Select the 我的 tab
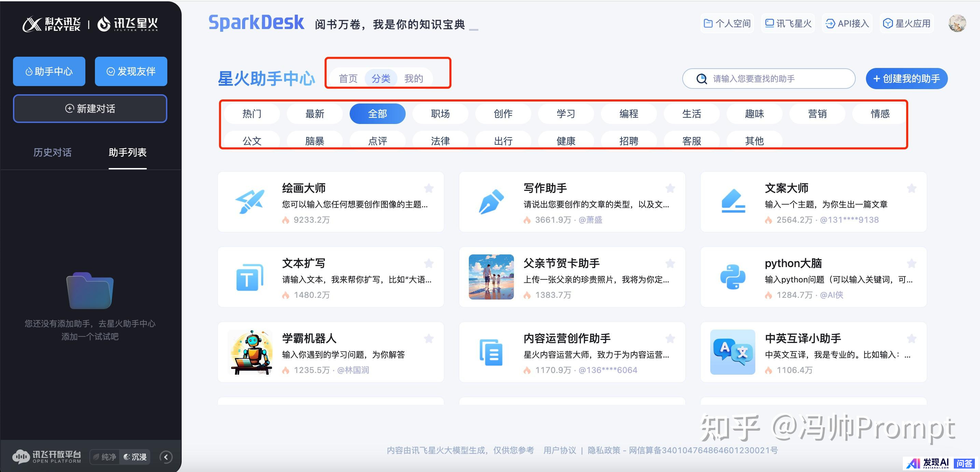Image resolution: width=980 pixels, height=472 pixels. click(x=414, y=79)
